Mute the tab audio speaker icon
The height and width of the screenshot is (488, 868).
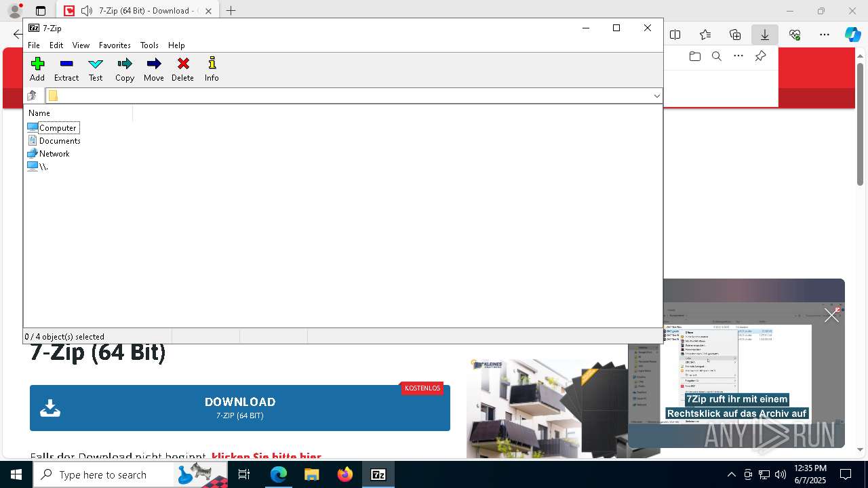tap(87, 11)
